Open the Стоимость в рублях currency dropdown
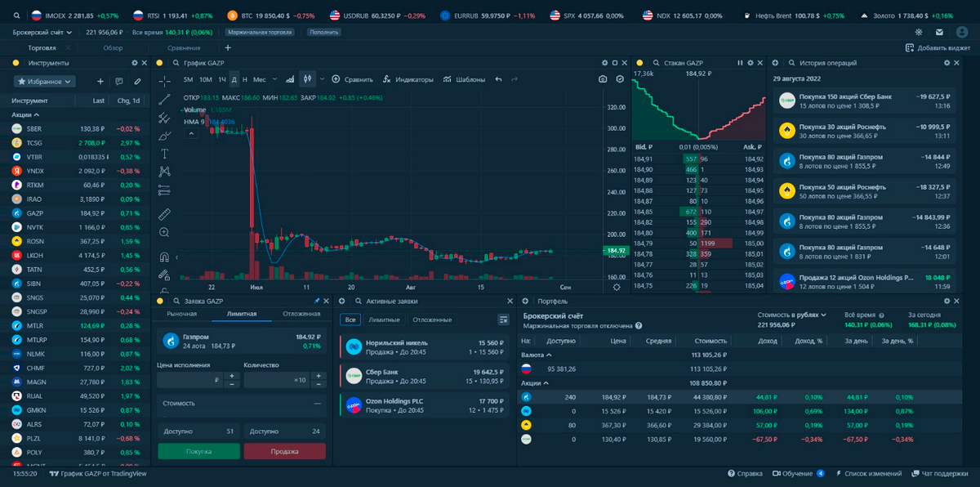 click(792, 315)
